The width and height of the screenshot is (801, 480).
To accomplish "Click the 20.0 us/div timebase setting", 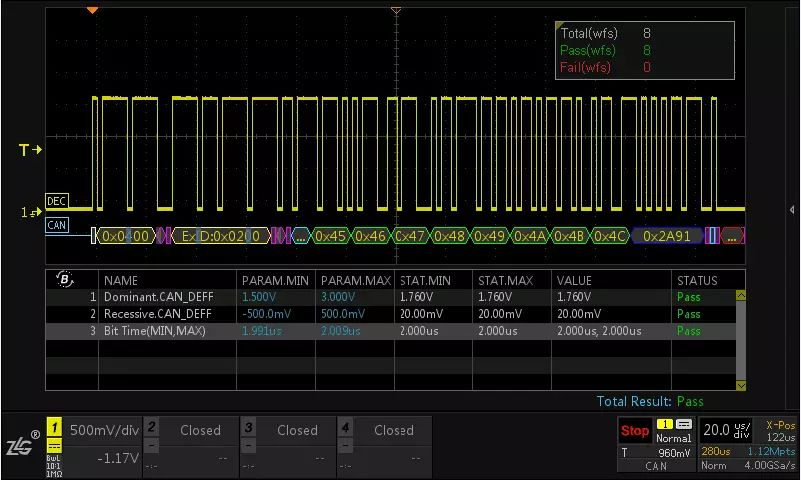I will [726, 430].
